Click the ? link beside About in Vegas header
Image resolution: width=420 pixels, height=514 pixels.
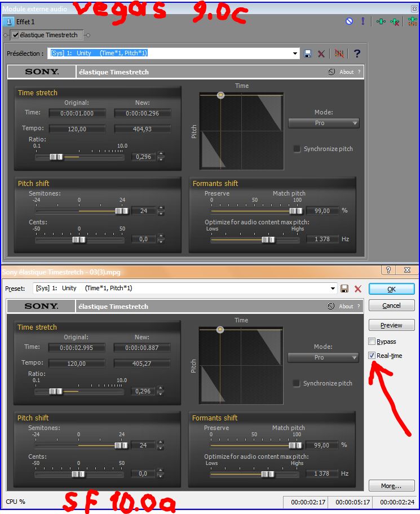359,72
